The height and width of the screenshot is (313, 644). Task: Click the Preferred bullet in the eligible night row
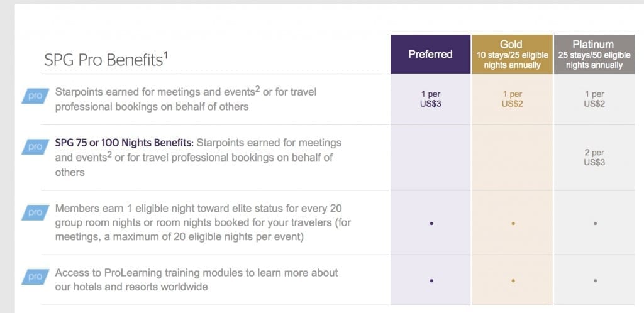point(431,224)
